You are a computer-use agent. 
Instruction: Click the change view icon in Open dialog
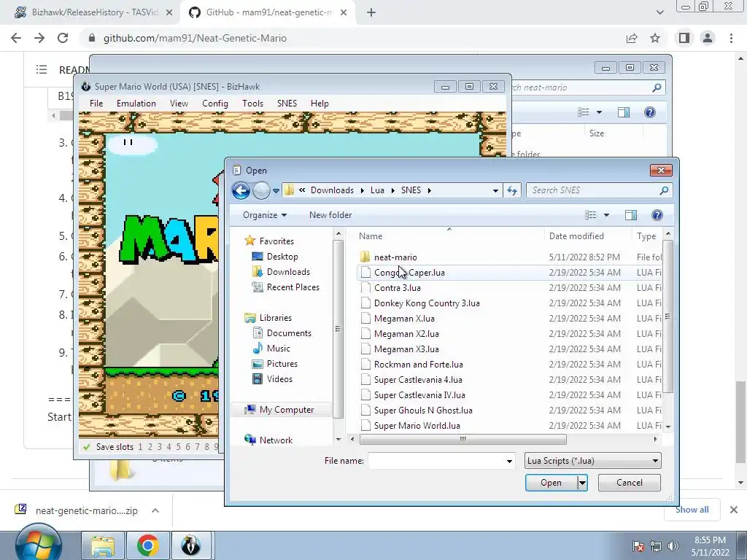point(591,215)
